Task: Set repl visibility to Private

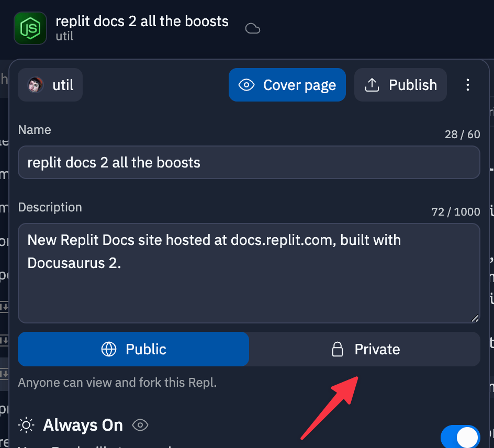Action: 365,349
